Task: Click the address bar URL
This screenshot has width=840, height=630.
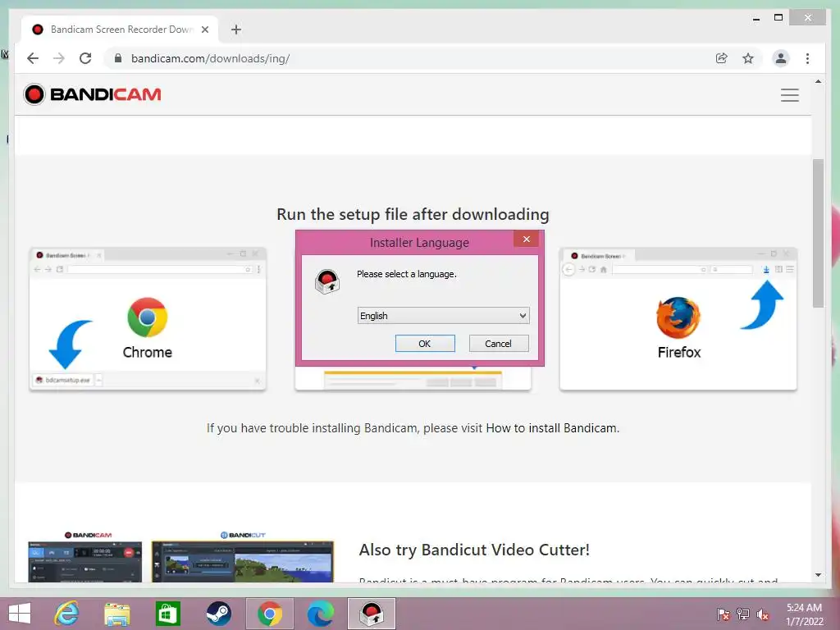Action: (211, 58)
